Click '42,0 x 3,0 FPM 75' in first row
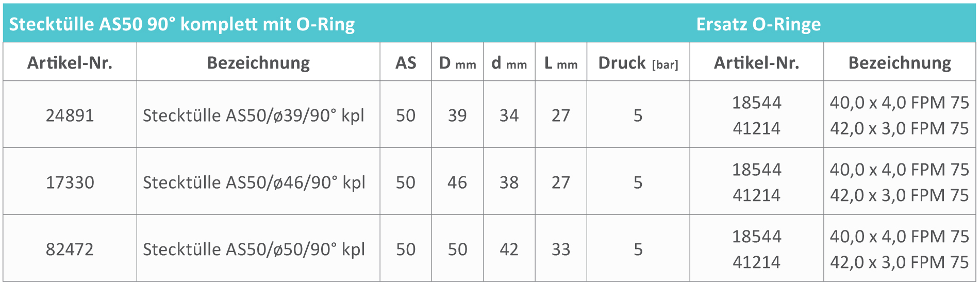 tap(899, 128)
